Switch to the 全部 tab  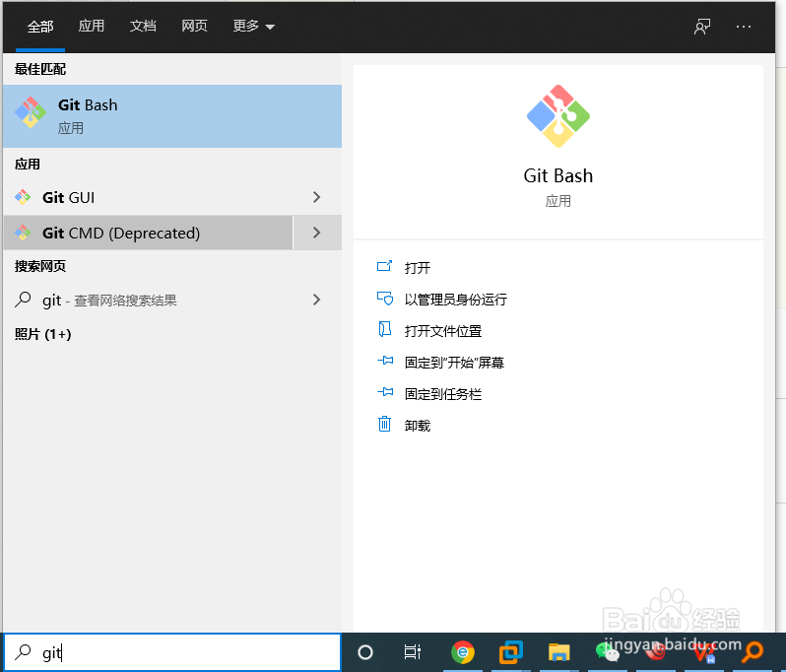point(40,26)
